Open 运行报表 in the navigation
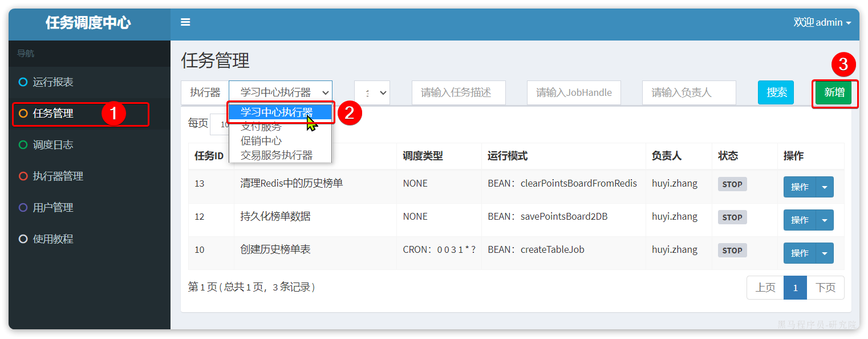868x339 pixels. tap(90, 82)
